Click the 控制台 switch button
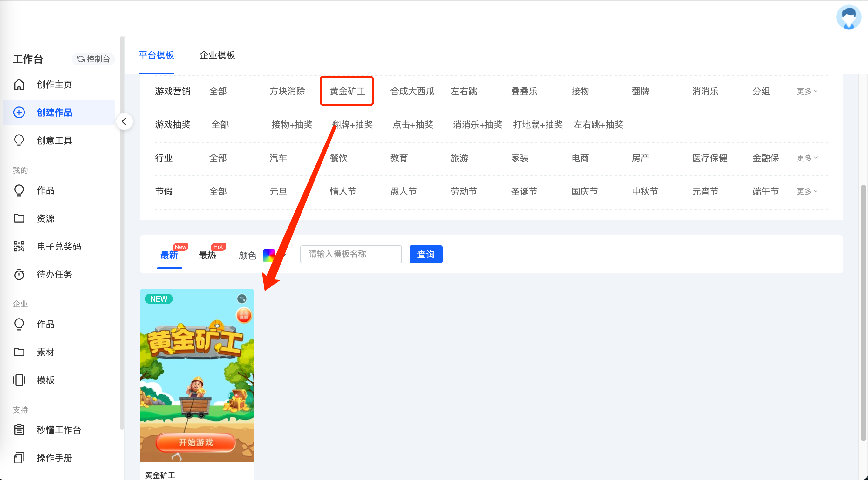 click(x=93, y=59)
